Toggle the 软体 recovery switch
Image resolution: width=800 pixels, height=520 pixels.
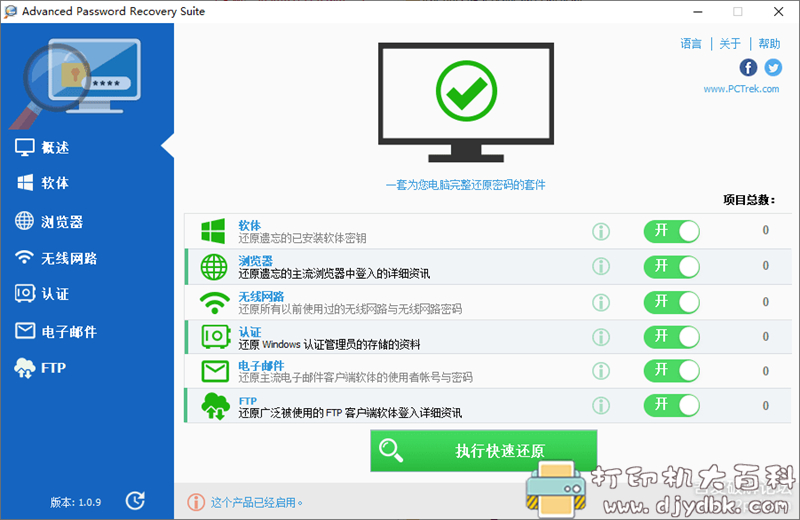coord(671,231)
